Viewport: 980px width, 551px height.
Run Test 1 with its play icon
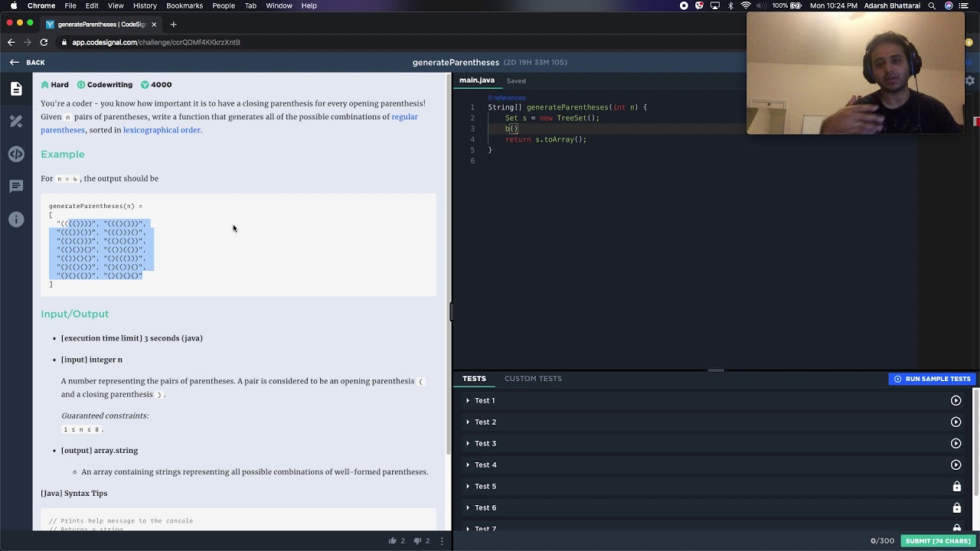coord(955,400)
